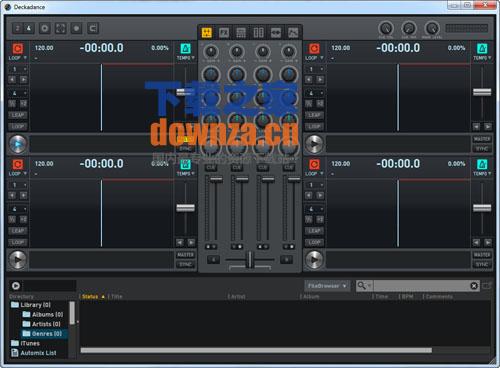Open TEMPO dropdown on bottom-right deck
Viewport: 500px width, 368px height.
[x=482, y=174]
